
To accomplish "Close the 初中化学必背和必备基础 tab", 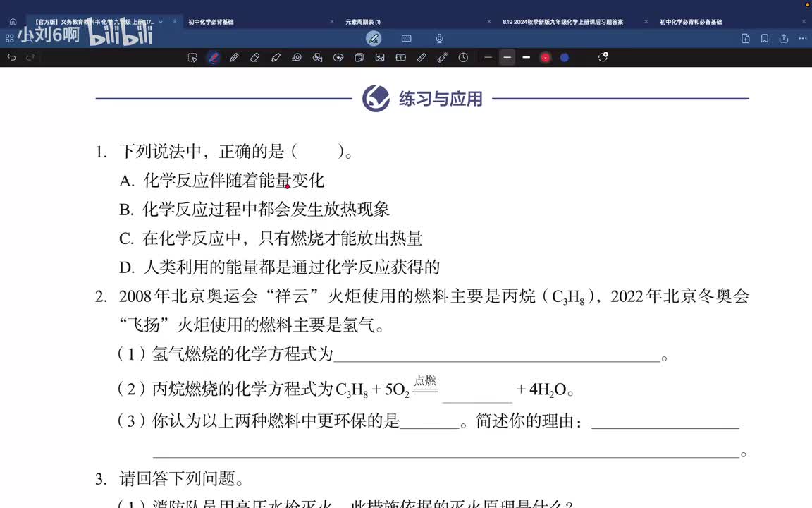I will coord(804,22).
